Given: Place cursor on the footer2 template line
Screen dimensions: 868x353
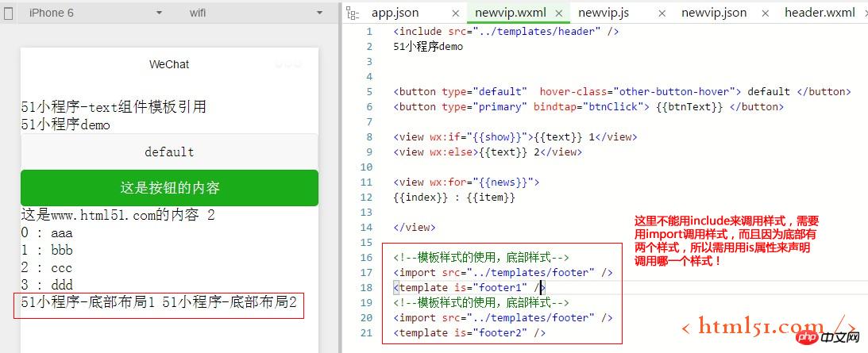Looking at the screenshot, I should coord(469,332).
